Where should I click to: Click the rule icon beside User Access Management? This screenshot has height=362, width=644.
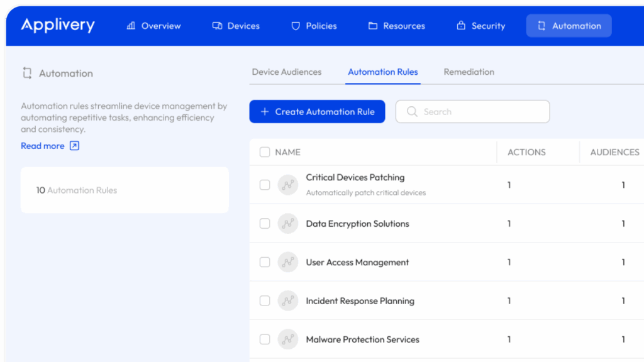pyautogui.click(x=288, y=262)
